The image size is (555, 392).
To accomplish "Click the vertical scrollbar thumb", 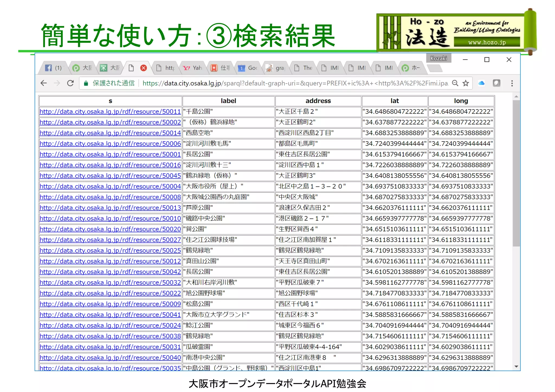I will (516, 173).
